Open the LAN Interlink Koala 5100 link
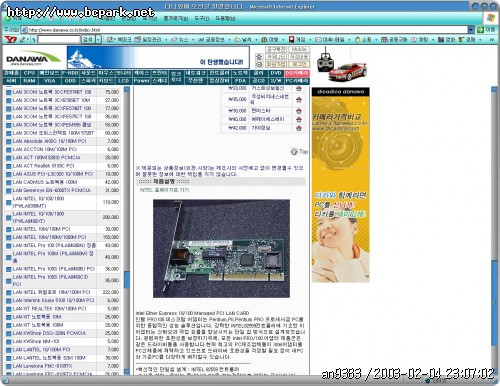The image size is (500, 386). point(53,300)
